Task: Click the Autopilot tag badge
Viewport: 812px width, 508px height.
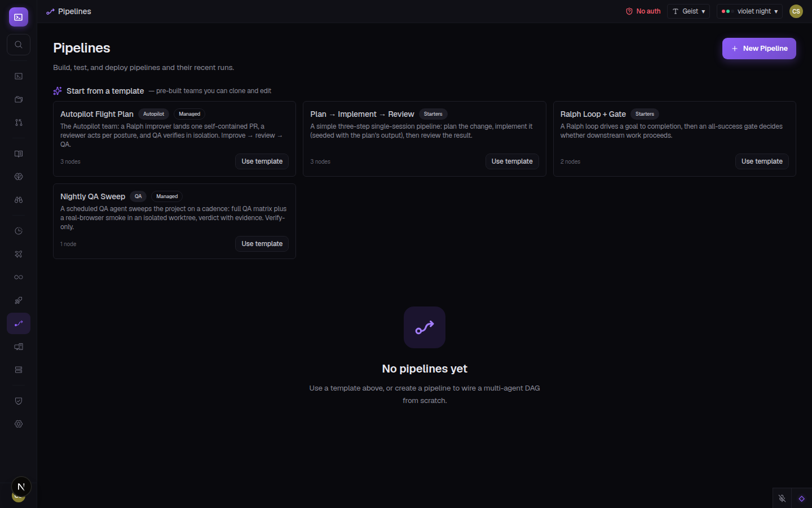Action: tap(153, 114)
